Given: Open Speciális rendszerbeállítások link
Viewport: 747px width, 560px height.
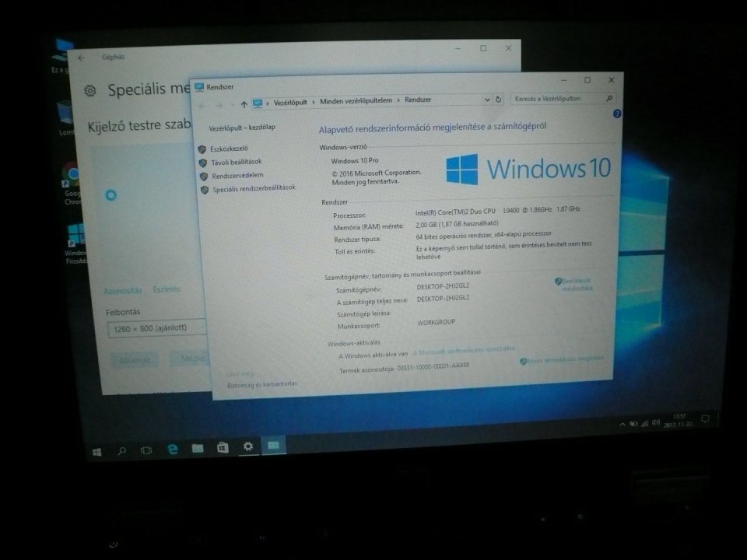Looking at the screenshot, I should pyautogui.click(x=254, y=188).
